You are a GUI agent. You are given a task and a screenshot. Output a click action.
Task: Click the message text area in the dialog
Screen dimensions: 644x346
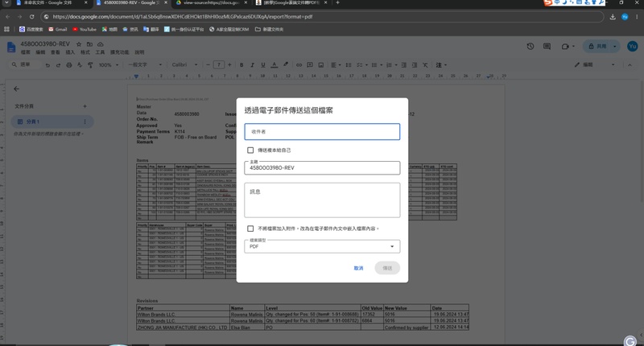coord(322,200)
